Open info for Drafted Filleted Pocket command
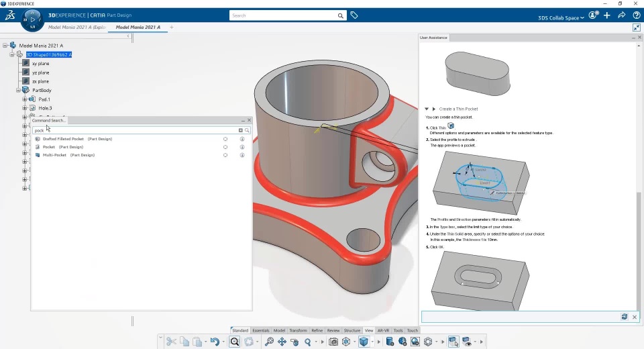 (x=242, y=139)
